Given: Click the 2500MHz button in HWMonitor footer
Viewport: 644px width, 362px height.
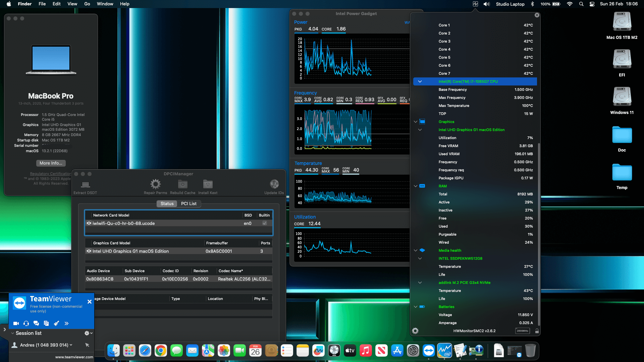Looking at the screenshot, I should pos(522,331).
